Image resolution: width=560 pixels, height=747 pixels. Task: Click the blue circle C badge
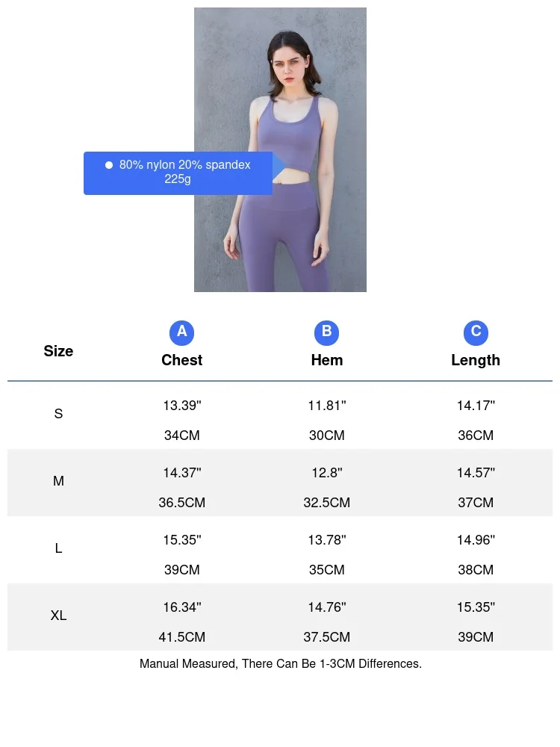476,332
